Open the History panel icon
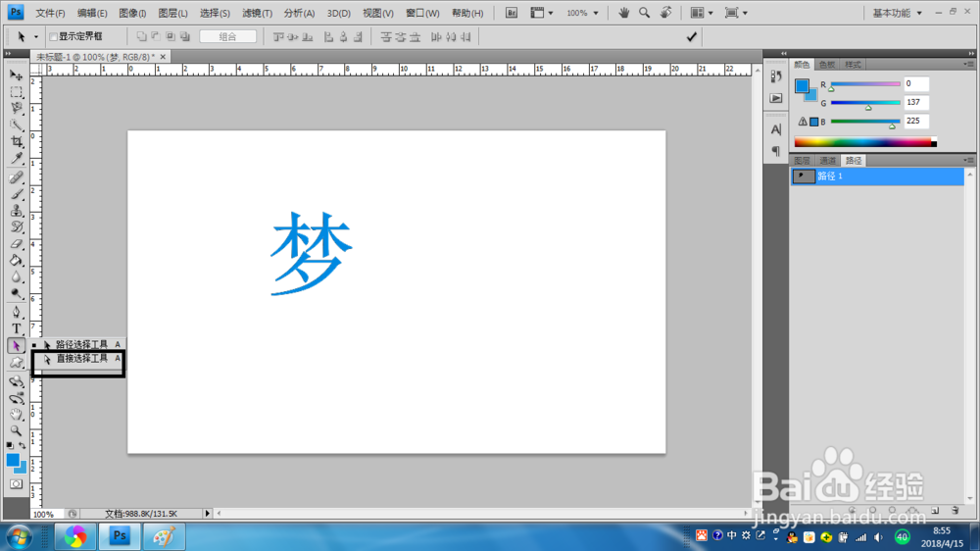The width and height of the screenshot is (980, 551). 775,76
